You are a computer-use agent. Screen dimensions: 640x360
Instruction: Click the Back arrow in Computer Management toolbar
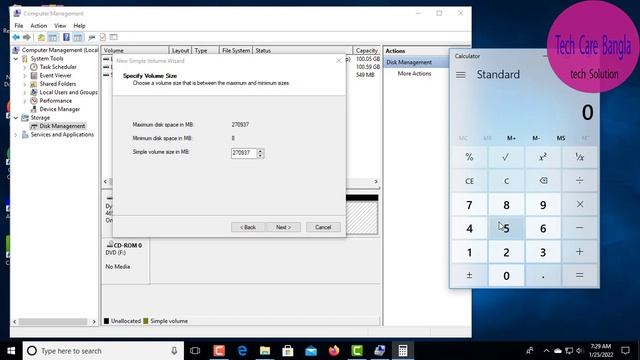click(x=16, y=37)
